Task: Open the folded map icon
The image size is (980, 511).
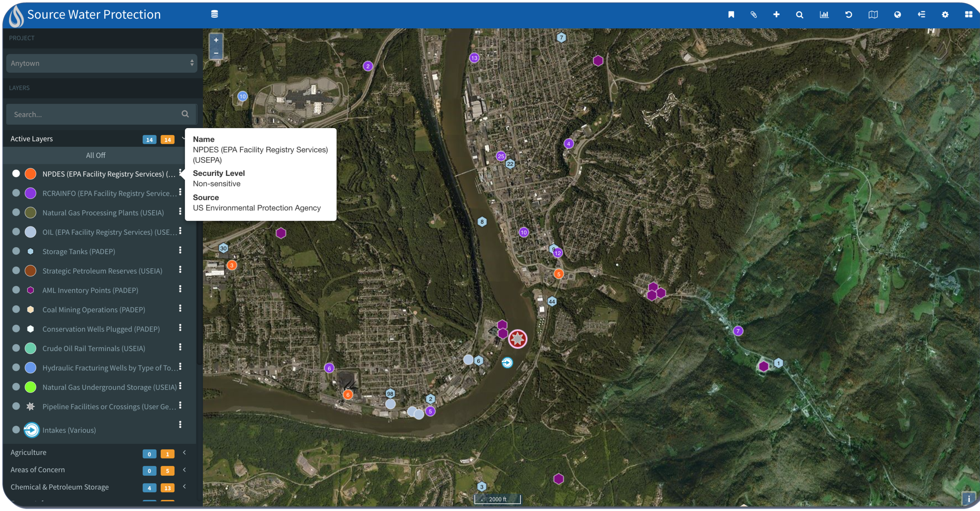Action: 873,14
